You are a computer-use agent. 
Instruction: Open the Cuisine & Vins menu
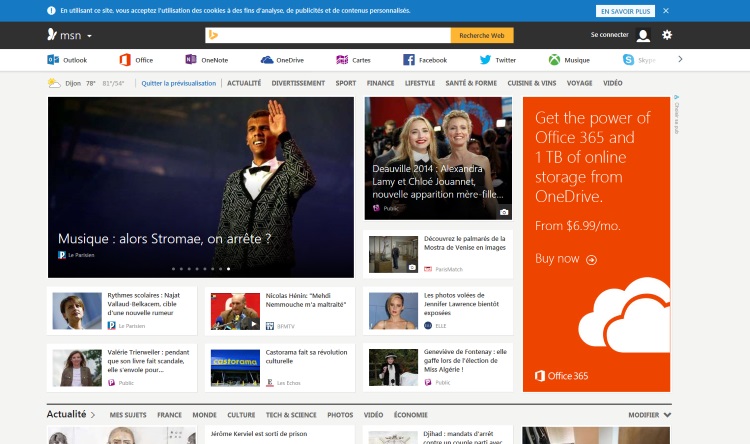[x=531, y=83]
